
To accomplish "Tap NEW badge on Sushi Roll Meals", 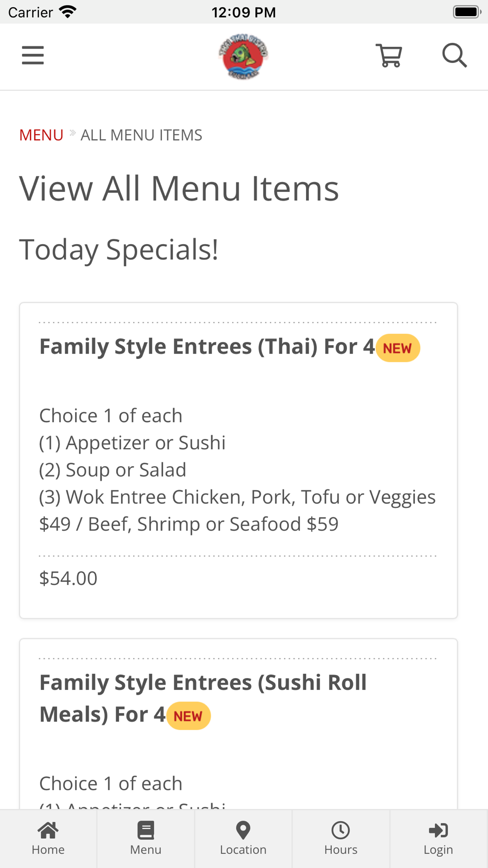I will click(188, 716).
